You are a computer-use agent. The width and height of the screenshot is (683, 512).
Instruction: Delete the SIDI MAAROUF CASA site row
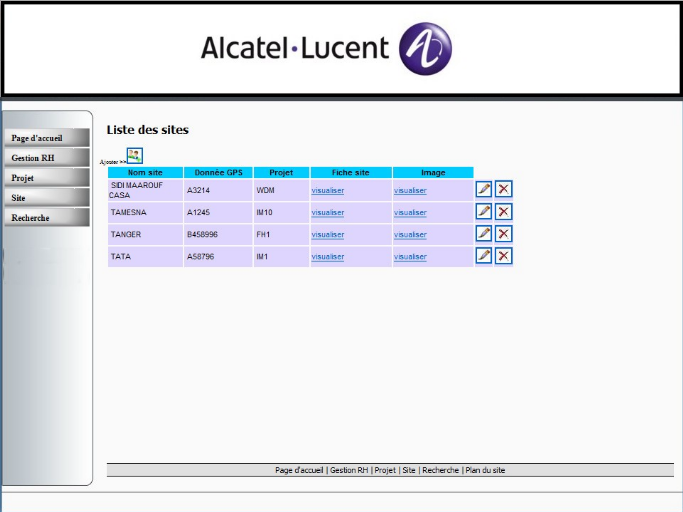504,189
